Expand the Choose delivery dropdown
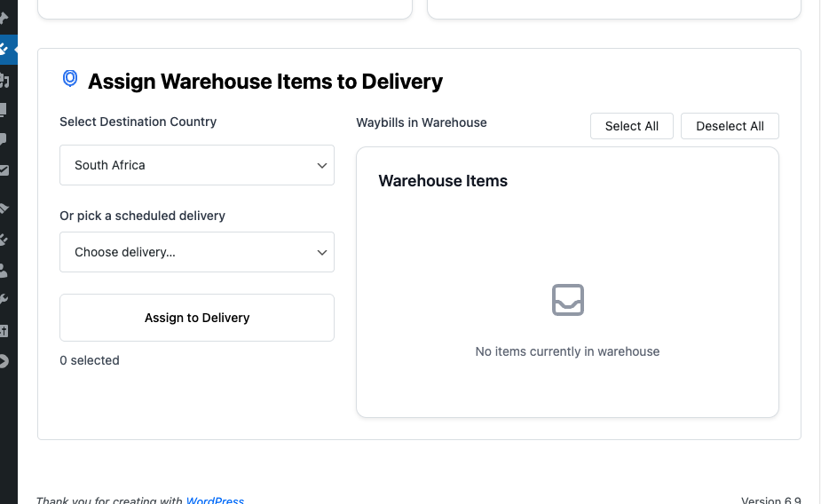 point(197,252)
